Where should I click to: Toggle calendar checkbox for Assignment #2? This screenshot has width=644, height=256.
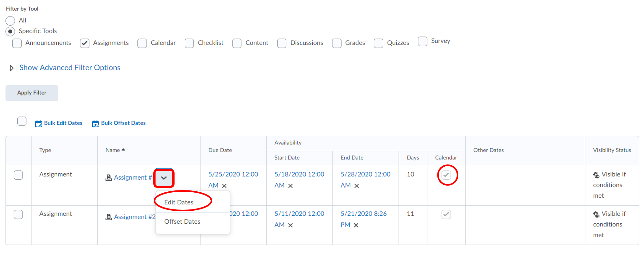(x=446, y=214)
